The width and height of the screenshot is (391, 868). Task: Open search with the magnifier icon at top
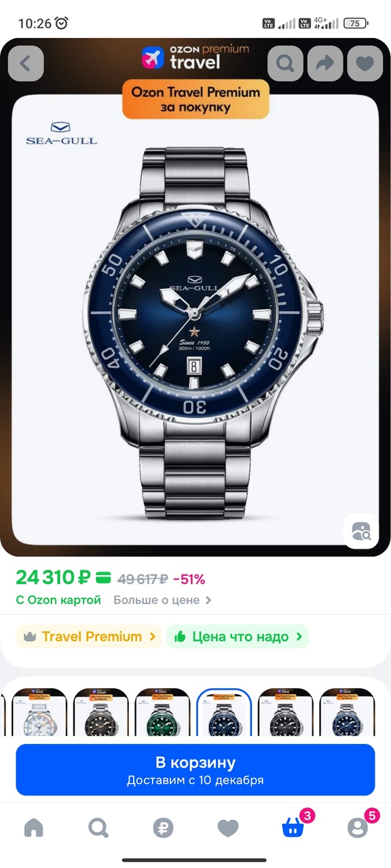tap(285, 64)
